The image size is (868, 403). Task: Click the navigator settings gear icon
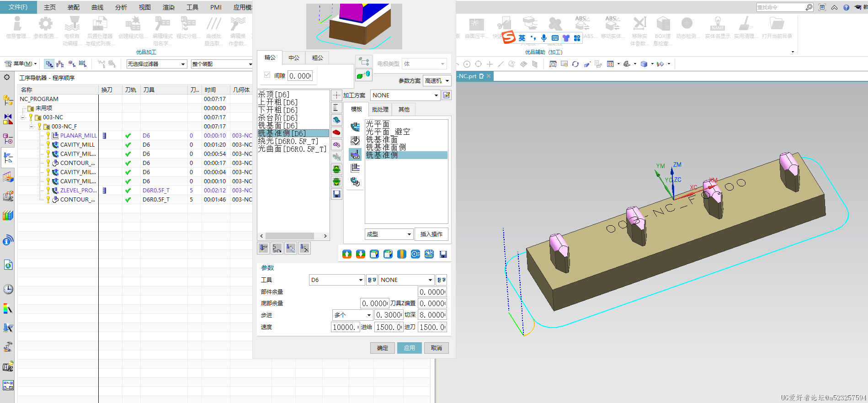pyautogui.click(x=7, y=77)
